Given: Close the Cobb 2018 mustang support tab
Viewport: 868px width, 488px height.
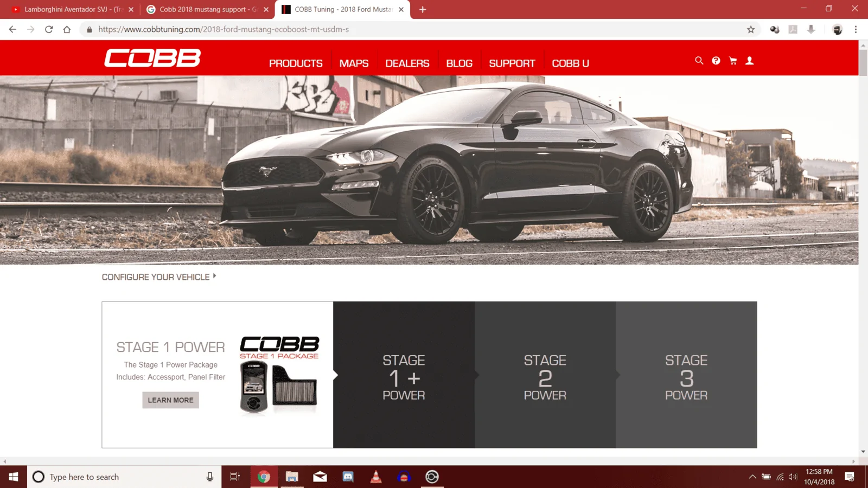Looking at the screenshot, I should tap(266, 9).
